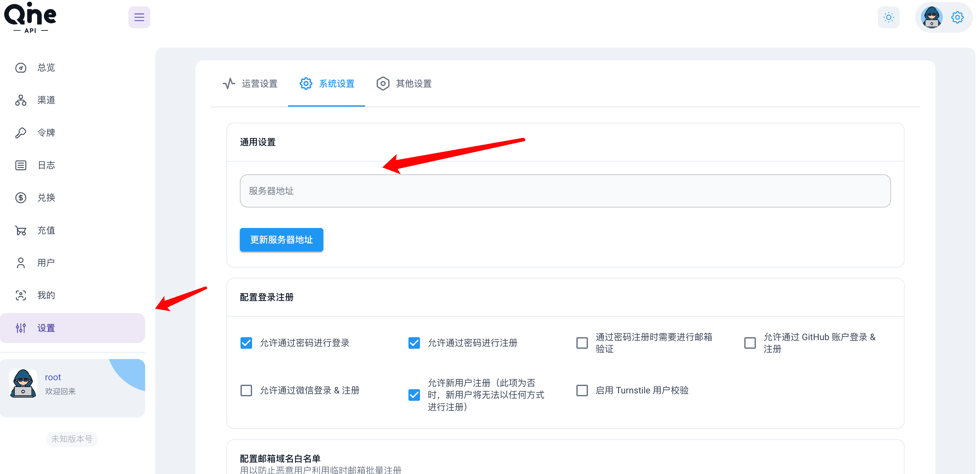Click the 兑换 dollar coin icon
This screenshot has height=474, width=980.
(x=21, y=198)
